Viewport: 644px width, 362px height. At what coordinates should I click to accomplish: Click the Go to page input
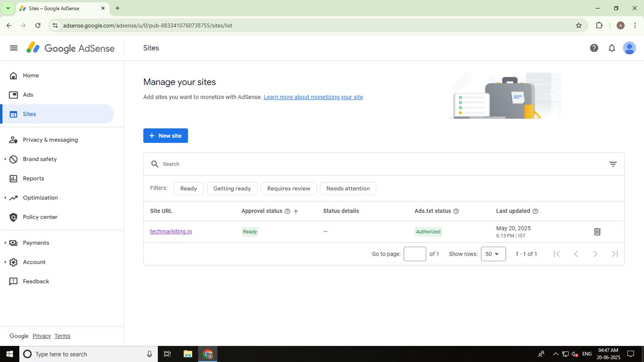pos(415,254)
